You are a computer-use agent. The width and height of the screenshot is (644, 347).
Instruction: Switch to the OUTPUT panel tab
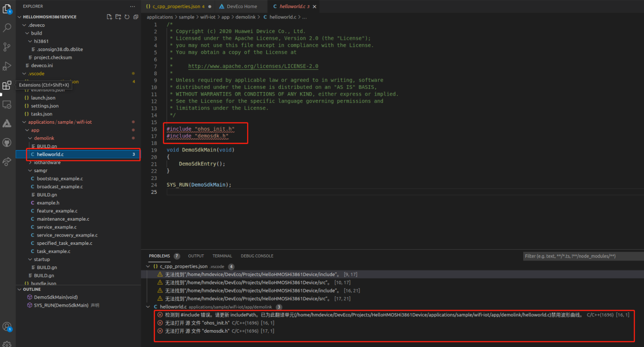click(196, 256)
